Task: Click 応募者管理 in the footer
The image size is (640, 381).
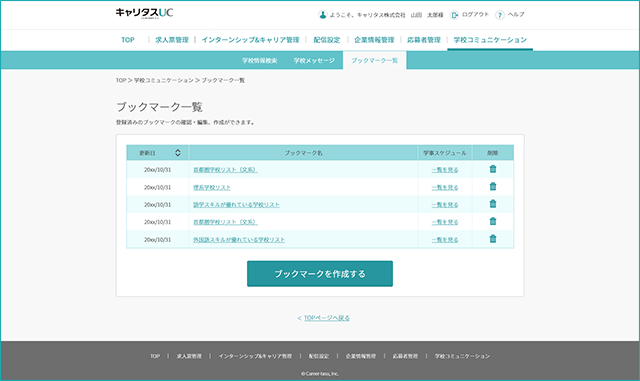Action: 405,356
